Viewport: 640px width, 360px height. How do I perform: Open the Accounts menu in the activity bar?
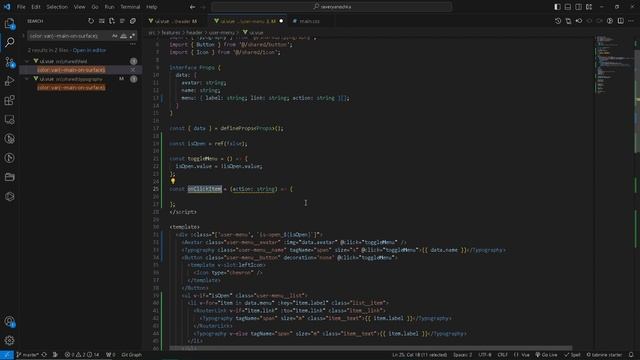[9, 322]
